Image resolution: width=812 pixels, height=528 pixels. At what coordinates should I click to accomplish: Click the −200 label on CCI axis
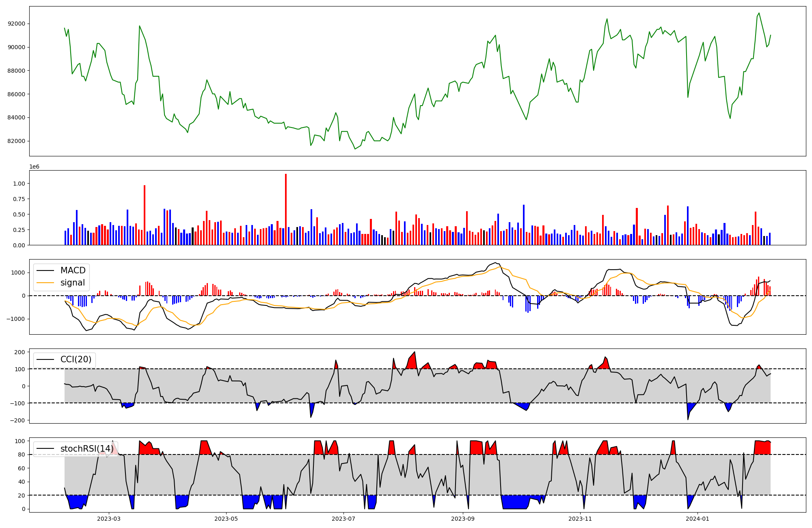[x=17, y=420]
